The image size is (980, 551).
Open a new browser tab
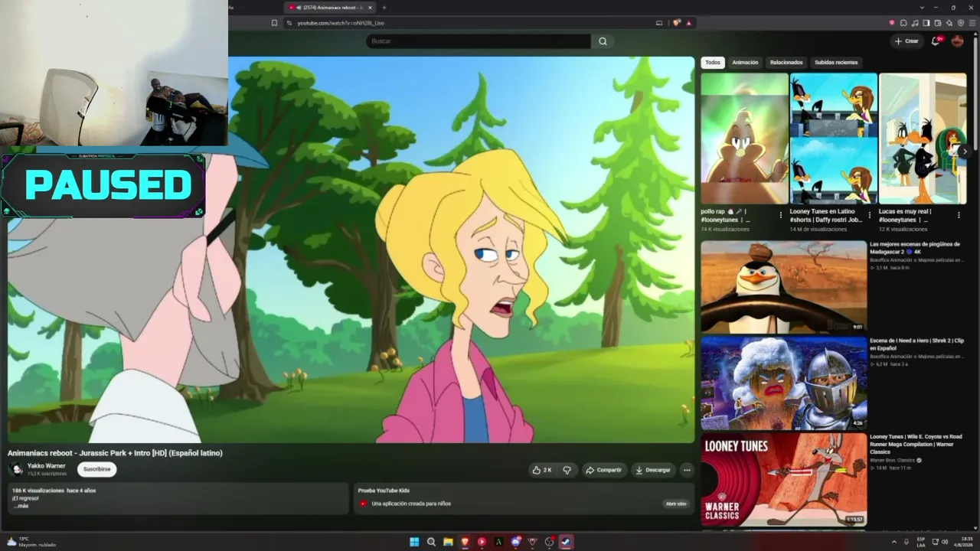click(384, 8)
